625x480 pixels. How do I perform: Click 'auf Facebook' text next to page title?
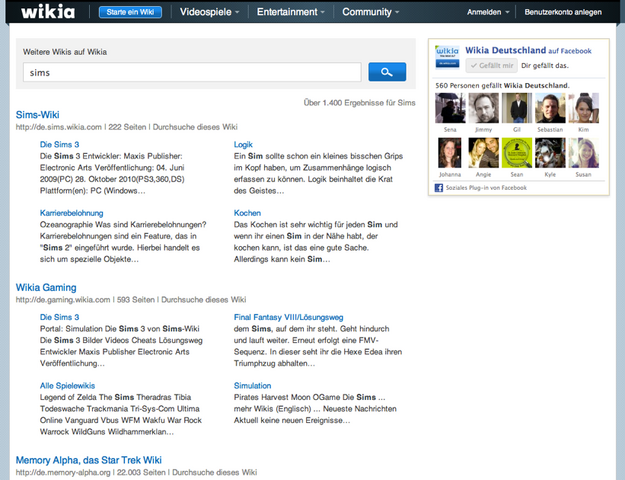coord(570,51)
